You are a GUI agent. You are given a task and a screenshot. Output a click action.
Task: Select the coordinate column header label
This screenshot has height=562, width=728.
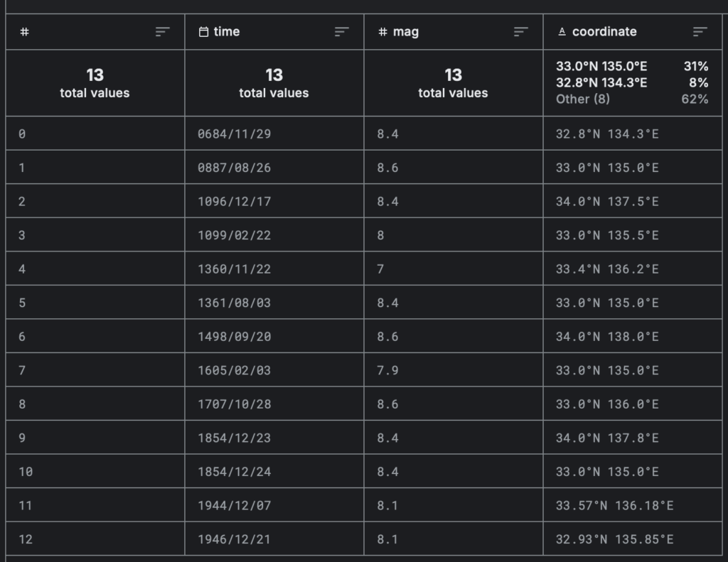click(x=604, y=32)
